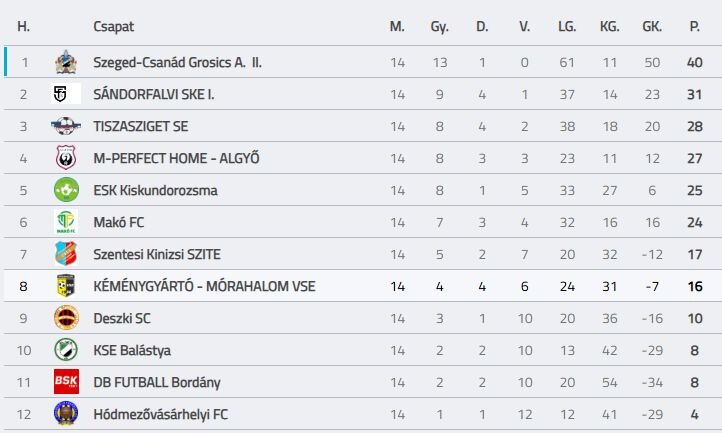Open the Makó FC team name link
This screenshot has width=722, height=433.
pos(119,222)
